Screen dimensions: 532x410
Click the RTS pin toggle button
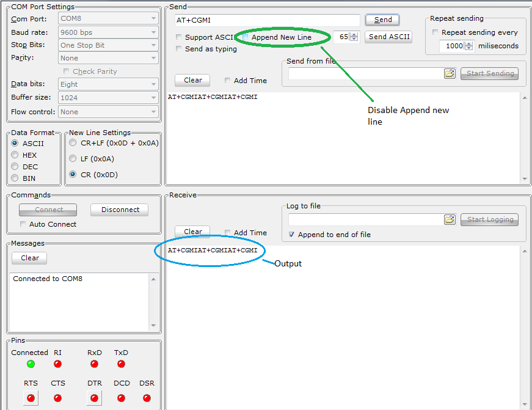click(31, 398)
